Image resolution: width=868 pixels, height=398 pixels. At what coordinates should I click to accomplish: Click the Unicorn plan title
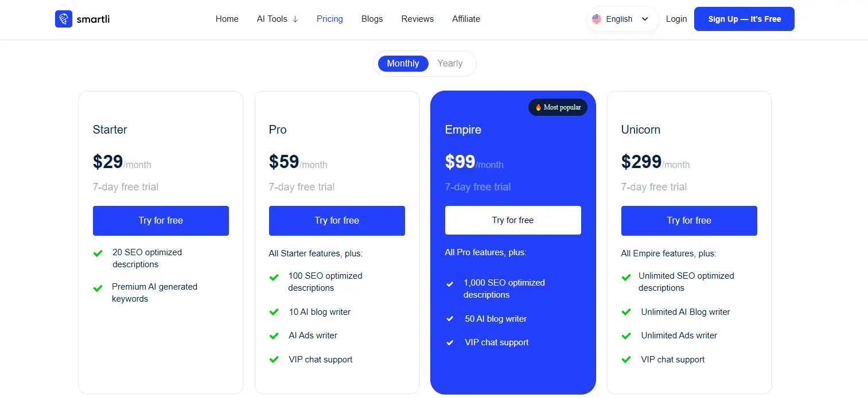pyautogui.click(x=640, y=130)
